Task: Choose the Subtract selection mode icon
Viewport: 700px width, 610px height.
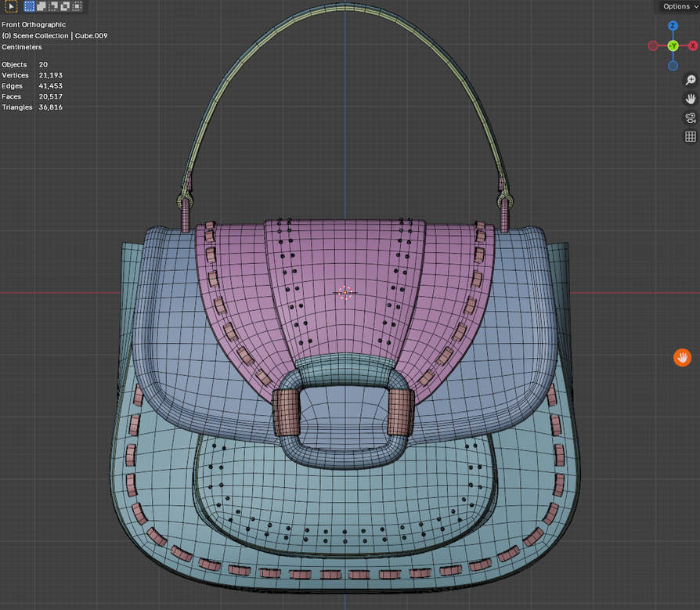Action: pos(53,6)
